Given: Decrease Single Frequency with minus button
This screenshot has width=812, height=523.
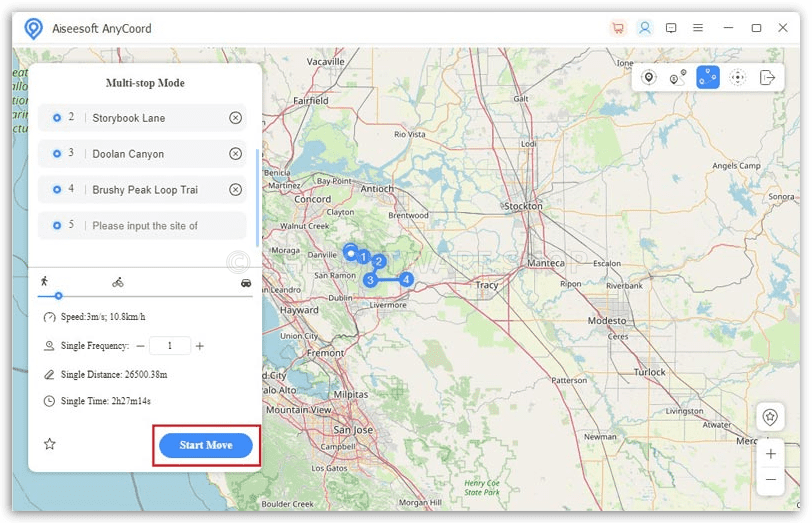Looking at the screenshot, I should click(x=140, y=346).
